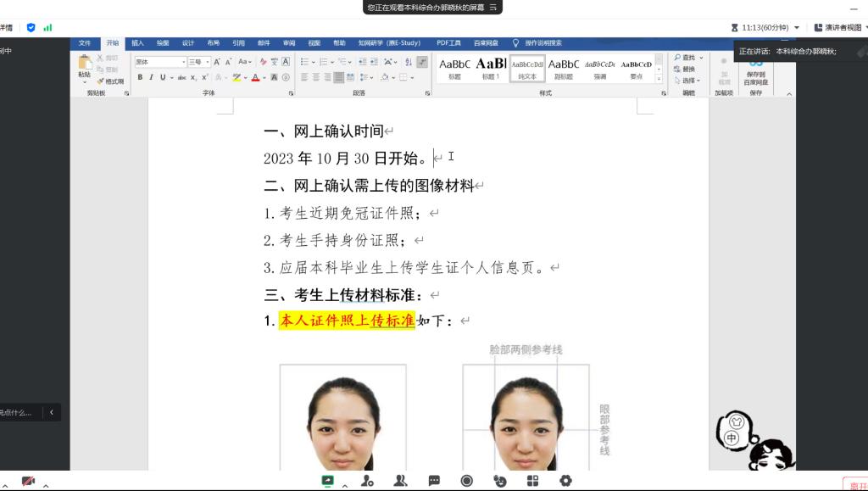
Task: Open meeting settings gear icon
Action: (x=565, y=481)
